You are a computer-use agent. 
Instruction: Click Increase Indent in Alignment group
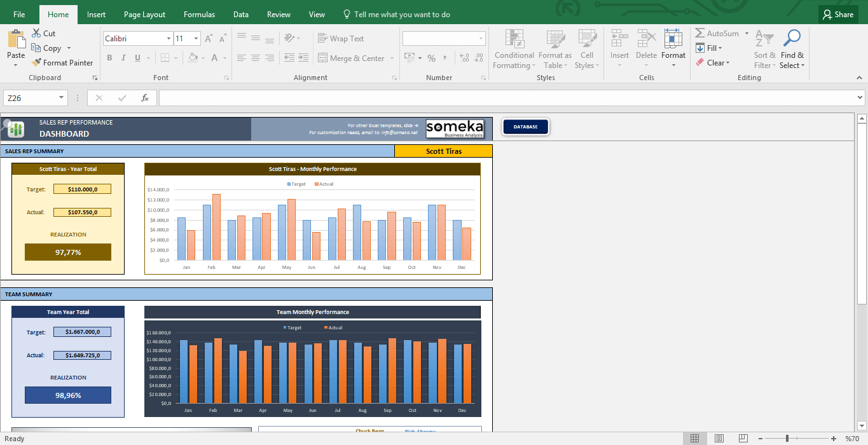coord(305,58)
